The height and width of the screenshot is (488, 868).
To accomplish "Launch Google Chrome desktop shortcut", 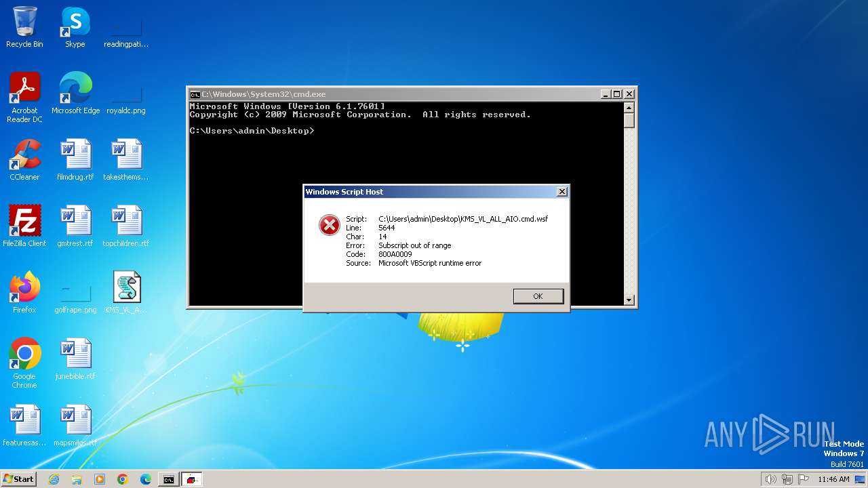I will pyautogui.click(x=24, y=363).
